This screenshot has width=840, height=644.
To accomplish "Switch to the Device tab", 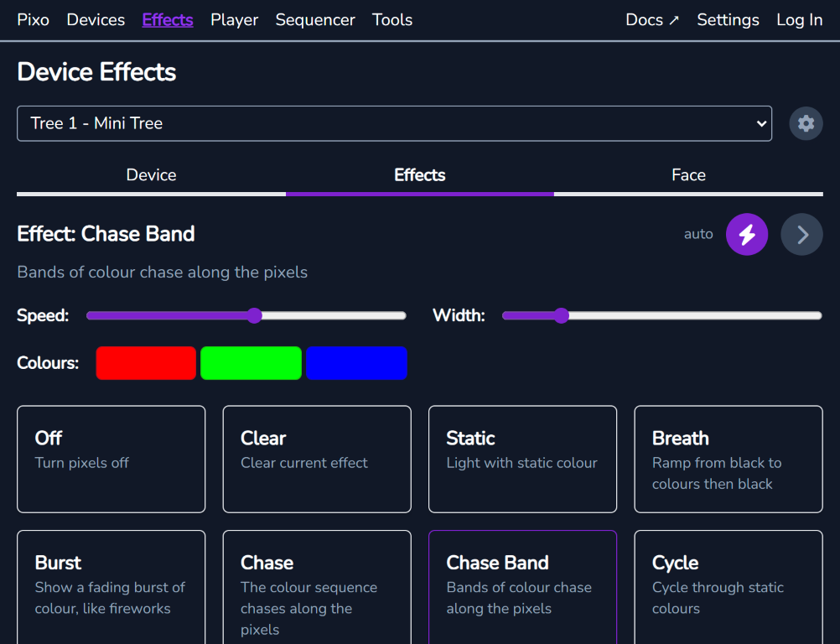I will pyautogui.click(x=151, y=174).
